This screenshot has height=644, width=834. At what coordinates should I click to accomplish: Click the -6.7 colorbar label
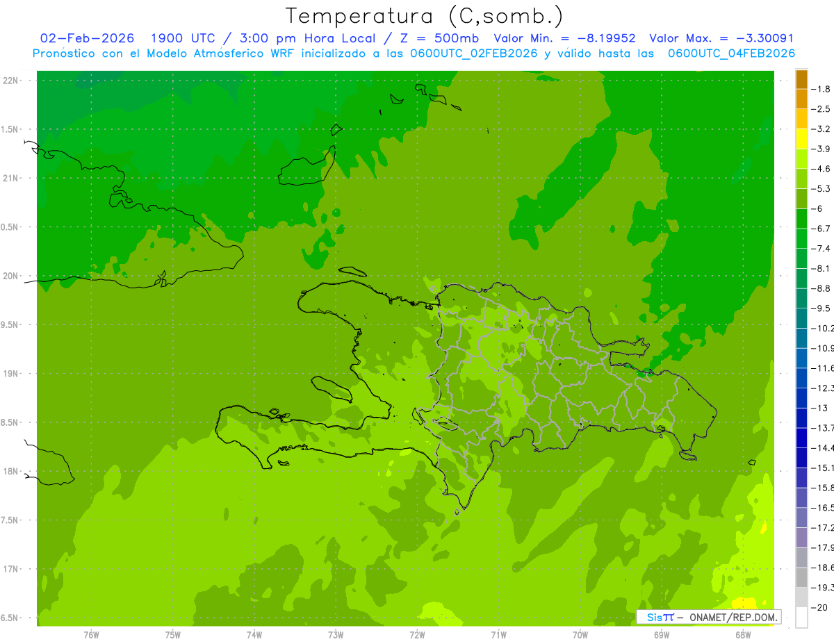click(821, 229)
